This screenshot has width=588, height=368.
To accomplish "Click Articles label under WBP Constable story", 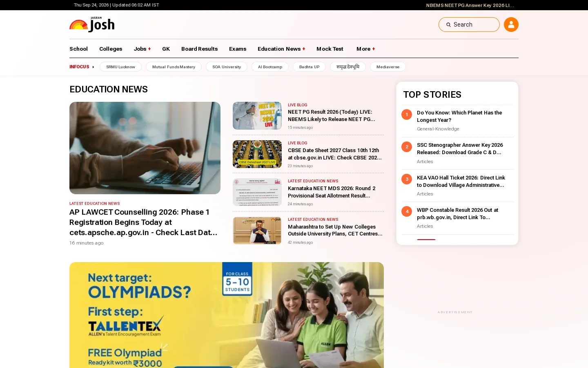I will coord(425,226).
